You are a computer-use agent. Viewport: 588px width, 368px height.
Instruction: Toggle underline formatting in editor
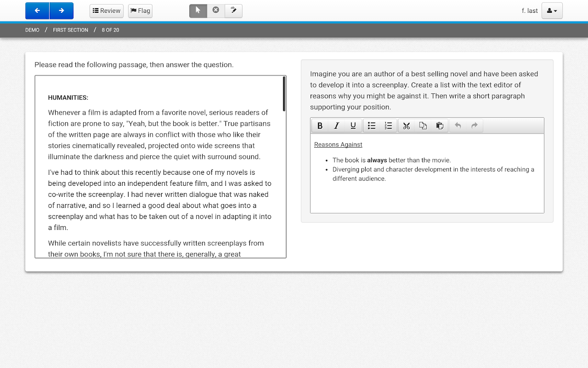pyautogui.click(x=353, y=126)
